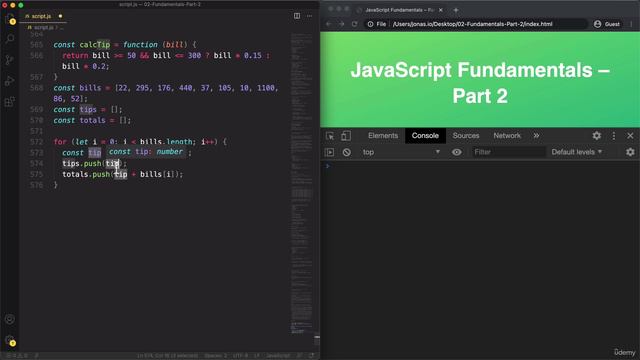Open Run and Debug view
Image resolution: width=640 pixels, height=360 pixels.
[x=10, y=81]
